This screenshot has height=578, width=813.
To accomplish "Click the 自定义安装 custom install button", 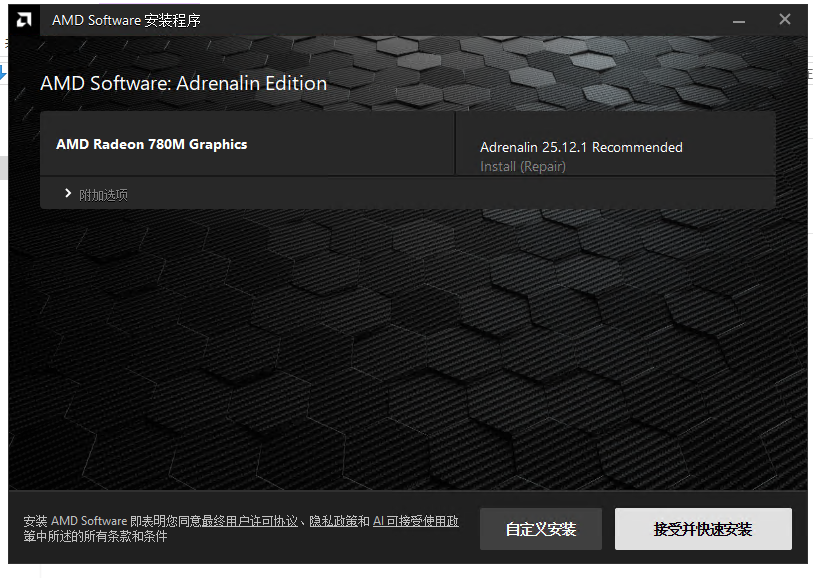I will point(541,529).
